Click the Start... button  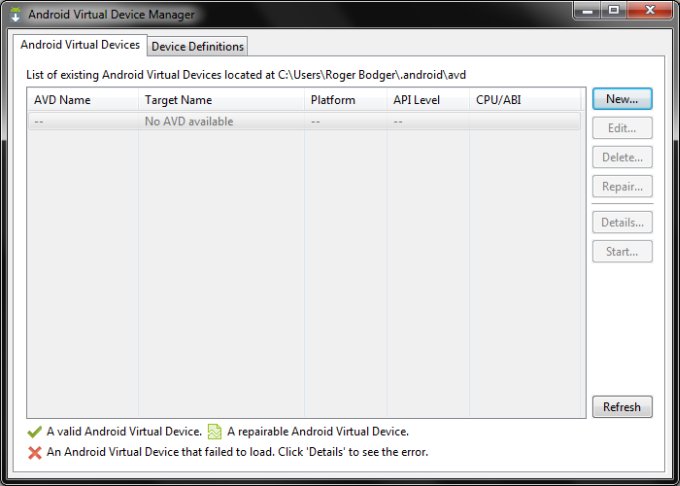[x=622, y=251]
